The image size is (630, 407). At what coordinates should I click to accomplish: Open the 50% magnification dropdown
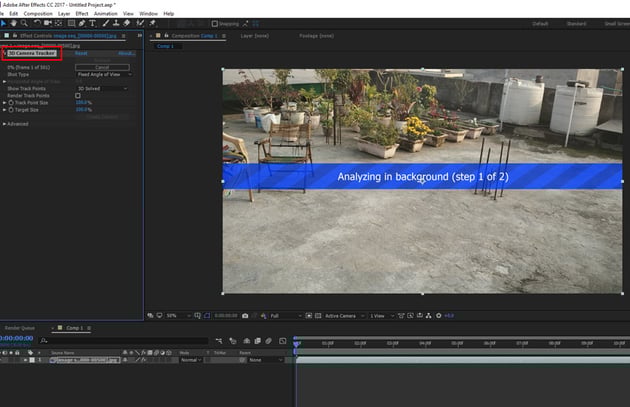(x=178, y=316)
